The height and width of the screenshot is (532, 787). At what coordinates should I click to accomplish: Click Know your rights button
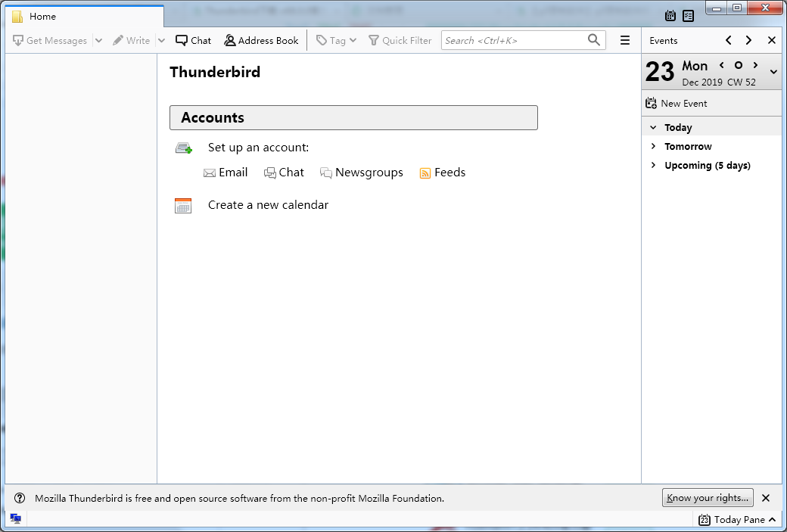(x=708, y=498)
